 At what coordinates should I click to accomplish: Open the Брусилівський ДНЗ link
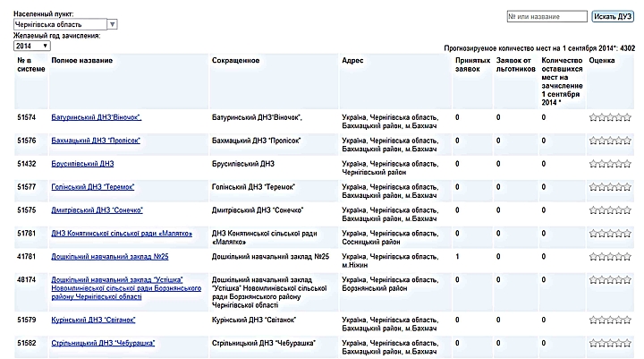click(x=82, y=164)
